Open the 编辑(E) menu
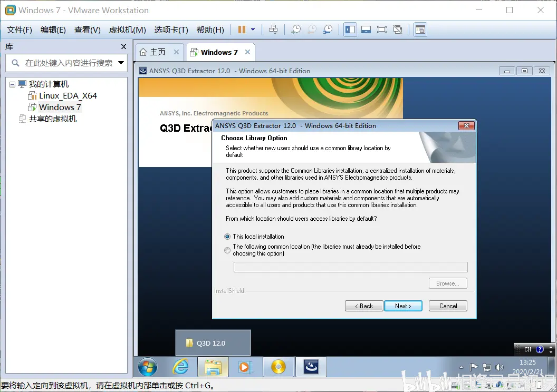This screenshot has width=557, height=392. (x=53, y=30)
